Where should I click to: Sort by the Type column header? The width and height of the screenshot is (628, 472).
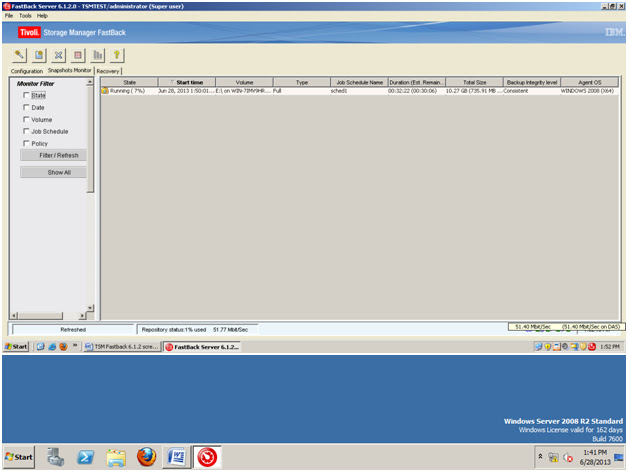302,82
